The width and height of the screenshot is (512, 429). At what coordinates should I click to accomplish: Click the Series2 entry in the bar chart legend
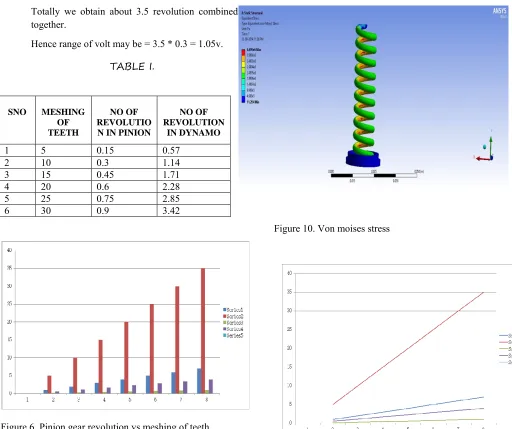(x=233, y=316)
